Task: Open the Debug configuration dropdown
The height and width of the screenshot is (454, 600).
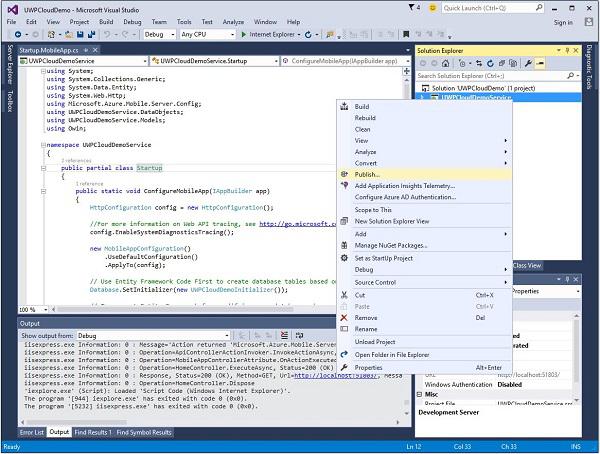Action: coord(159,34)
